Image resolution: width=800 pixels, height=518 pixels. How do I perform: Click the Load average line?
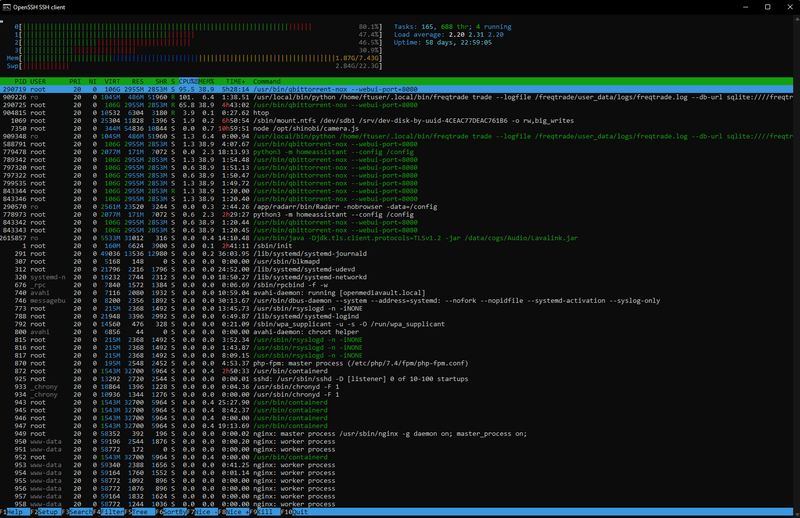(x=448, y=35)
